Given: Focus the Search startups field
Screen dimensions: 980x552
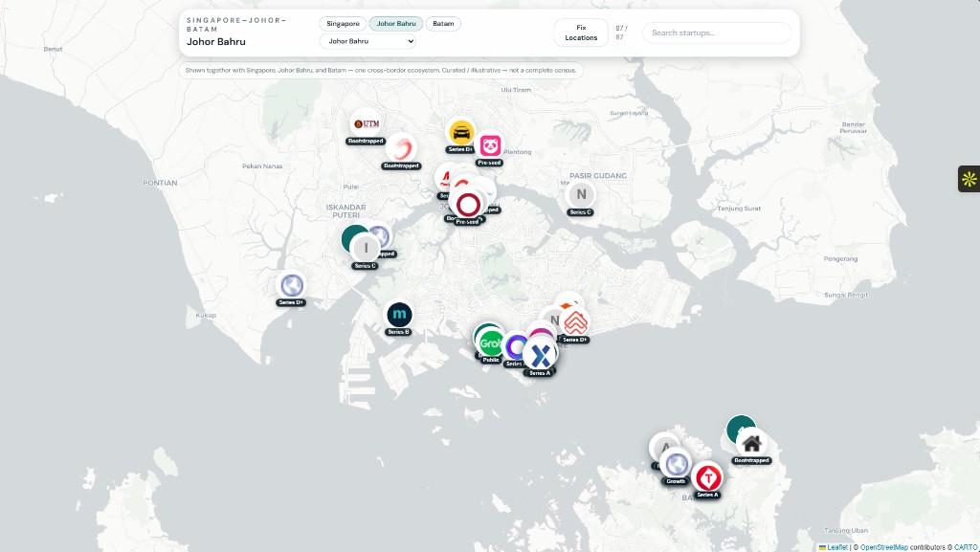Looking at the screenshot, I should [717, 33].
